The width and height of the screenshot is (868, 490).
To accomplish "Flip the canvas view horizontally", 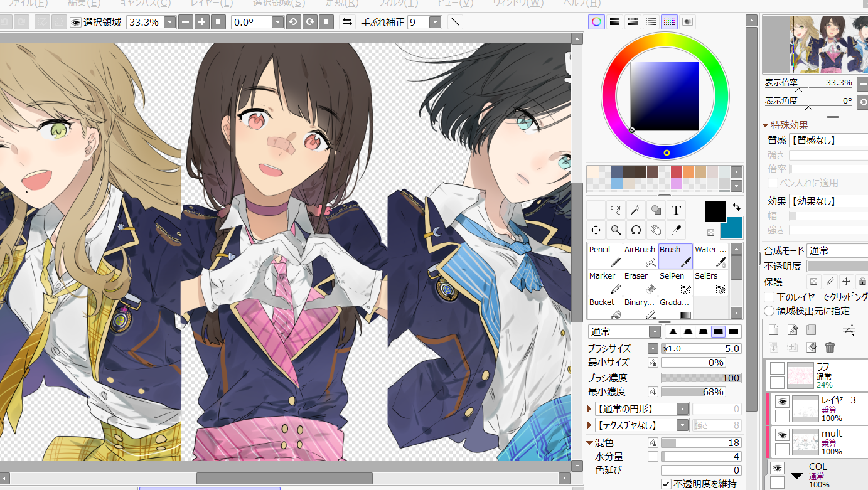I will tap(346, 22).
